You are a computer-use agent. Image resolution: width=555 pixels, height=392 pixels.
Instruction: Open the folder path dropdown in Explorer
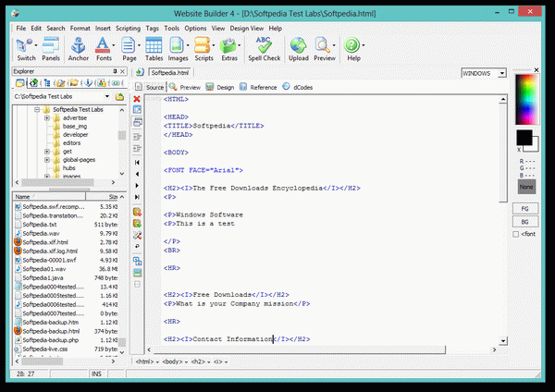click(107, 96)
